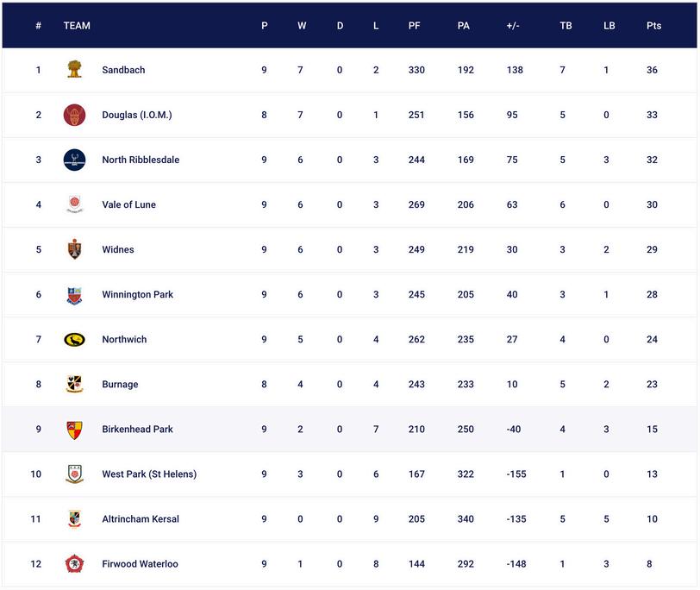Image resolution: width=700 pixels, height=590 pixels.
Task: Click the Burnage club crest icon
Action: [75, 385]
